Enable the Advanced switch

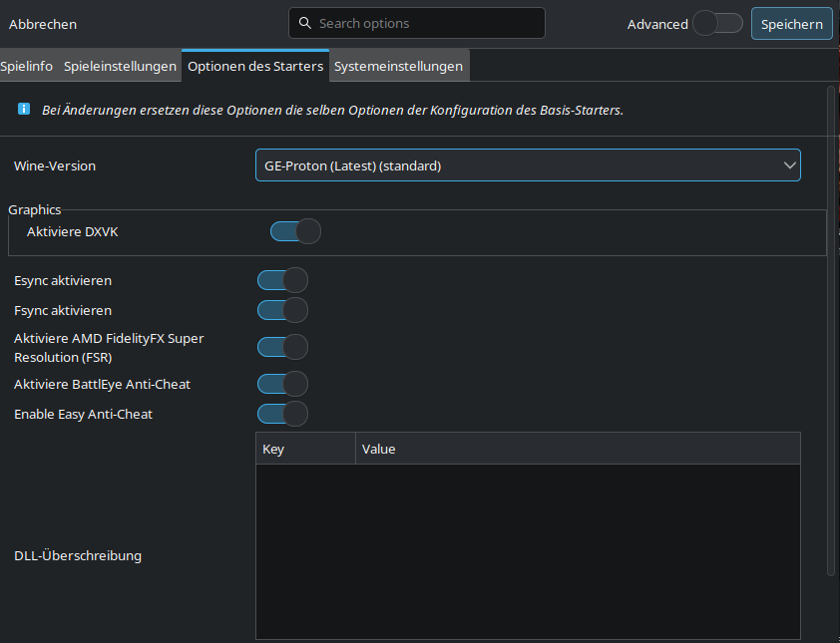(717, 22)
